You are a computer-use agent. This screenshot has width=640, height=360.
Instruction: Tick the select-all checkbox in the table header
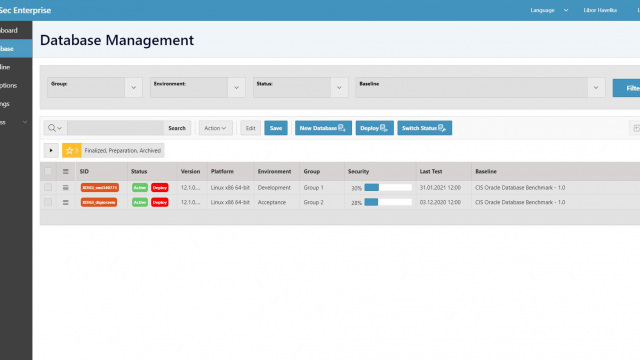pyautogui.click(x=48, y=171)
